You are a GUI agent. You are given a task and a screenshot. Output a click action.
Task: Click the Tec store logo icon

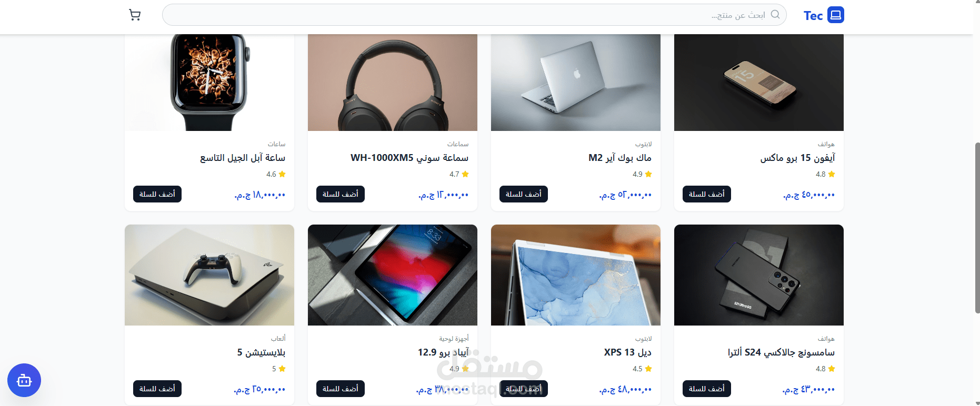[835, 15]
